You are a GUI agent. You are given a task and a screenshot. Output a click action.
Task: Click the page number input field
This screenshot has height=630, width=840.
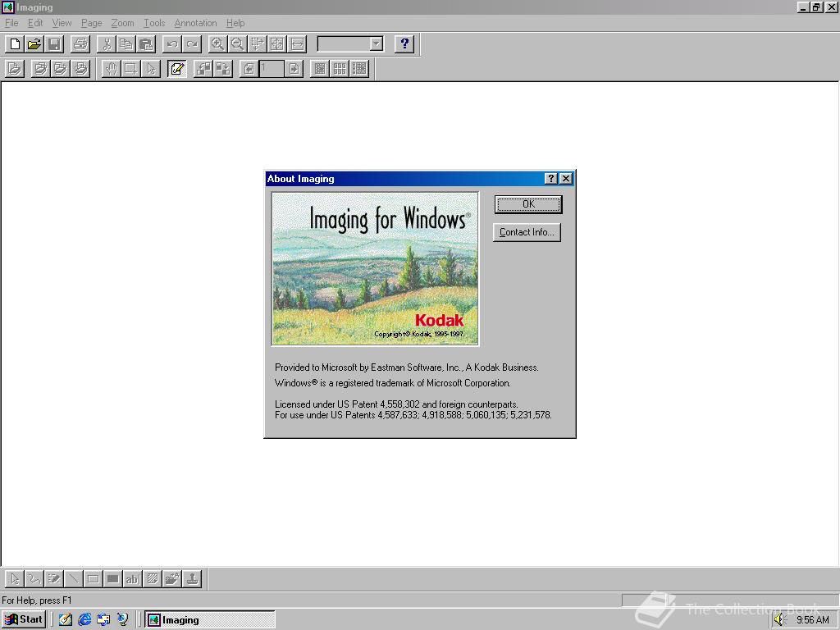click(x=272, y=69)
